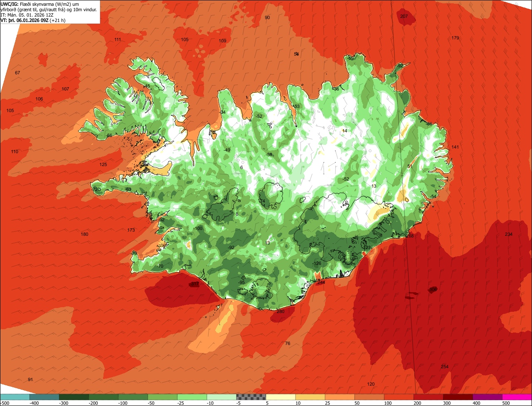The image size is (532, 406).
Task: Click the value 67 on the left edge
Action: [x=17, y=73]
